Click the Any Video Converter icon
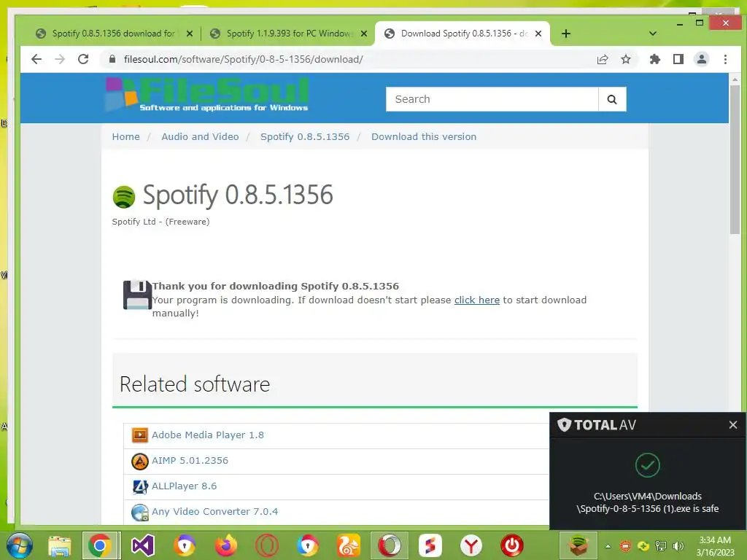 coord(139,513)
